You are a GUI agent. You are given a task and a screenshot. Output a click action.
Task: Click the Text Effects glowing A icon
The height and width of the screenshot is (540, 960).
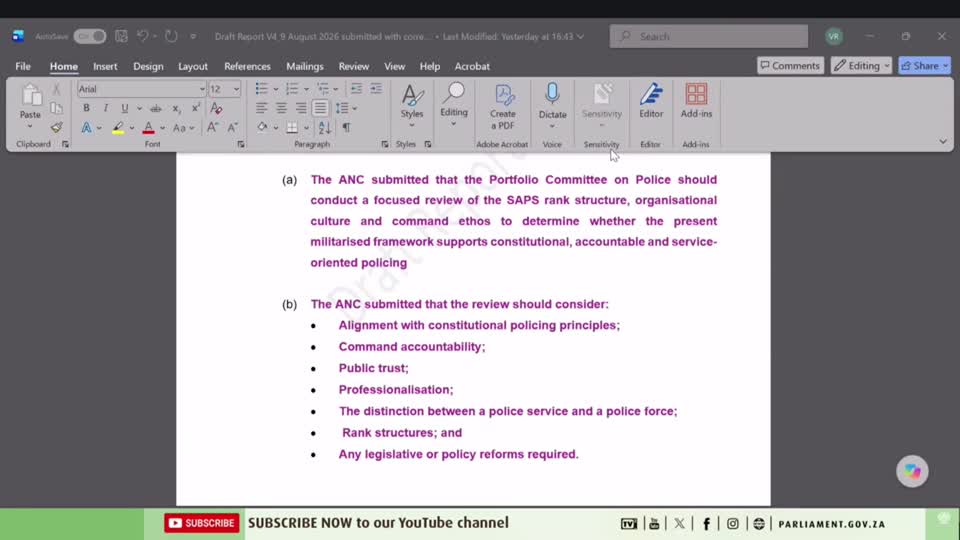(86, 127)
